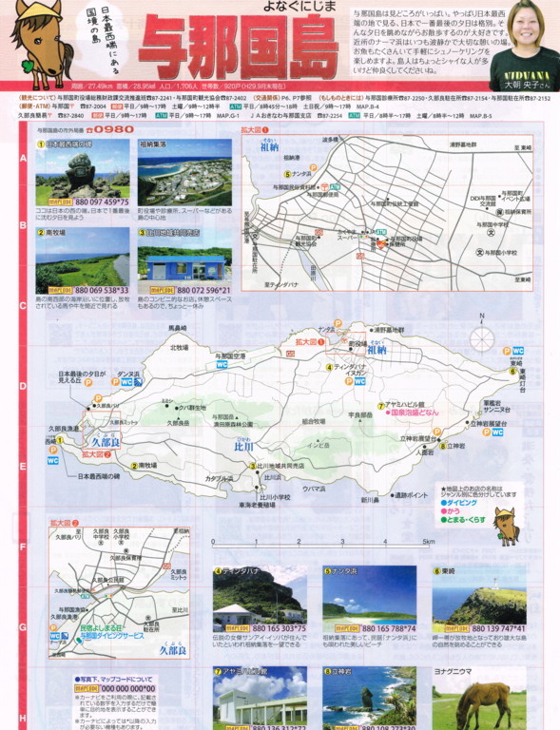The image size is (560, 730).
Task: Click the portrait of 大朝 央子さん
Action: coord(525,46)
